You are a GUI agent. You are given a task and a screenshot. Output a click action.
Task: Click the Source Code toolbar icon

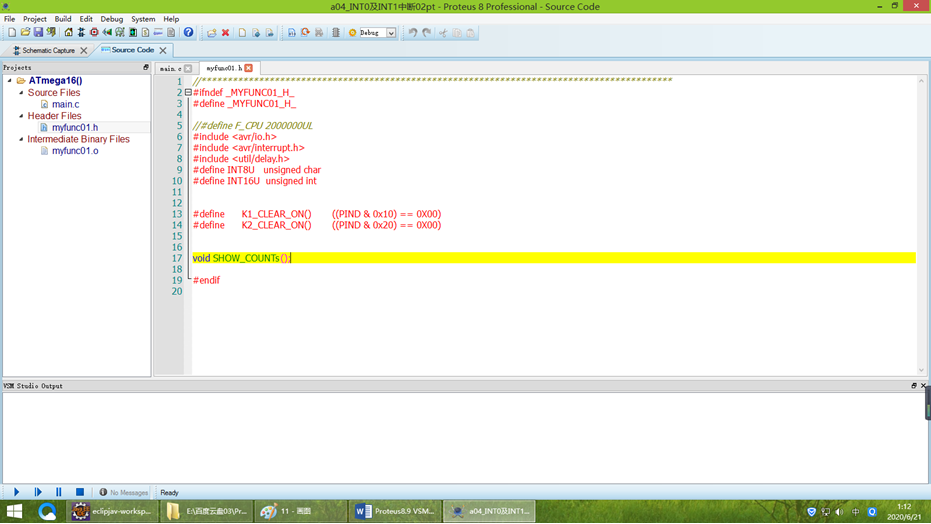point(159,33)
